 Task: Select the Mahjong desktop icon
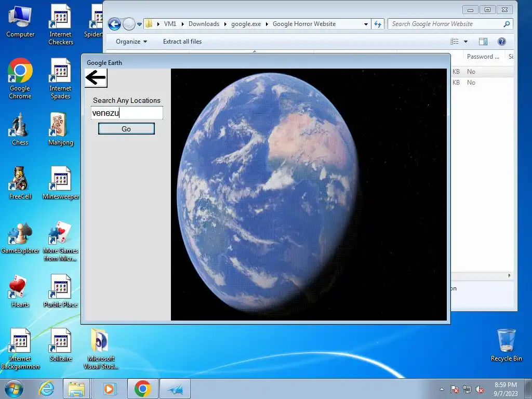[x=61, y=129]
